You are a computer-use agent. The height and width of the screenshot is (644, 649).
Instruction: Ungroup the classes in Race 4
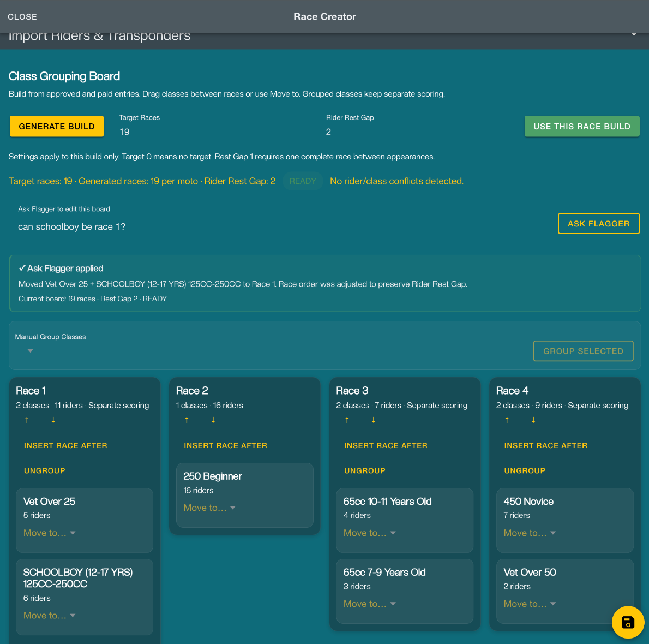tap(525, 471)
